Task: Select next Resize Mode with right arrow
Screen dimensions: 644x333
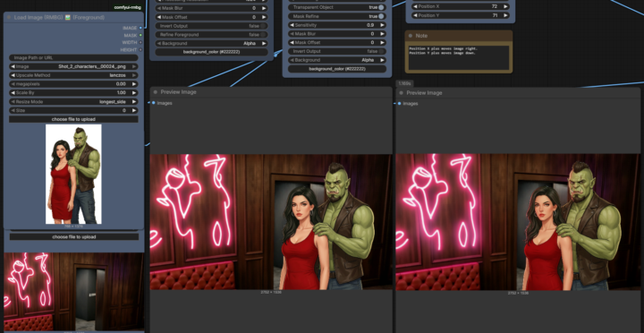Action: click(134, 101)
